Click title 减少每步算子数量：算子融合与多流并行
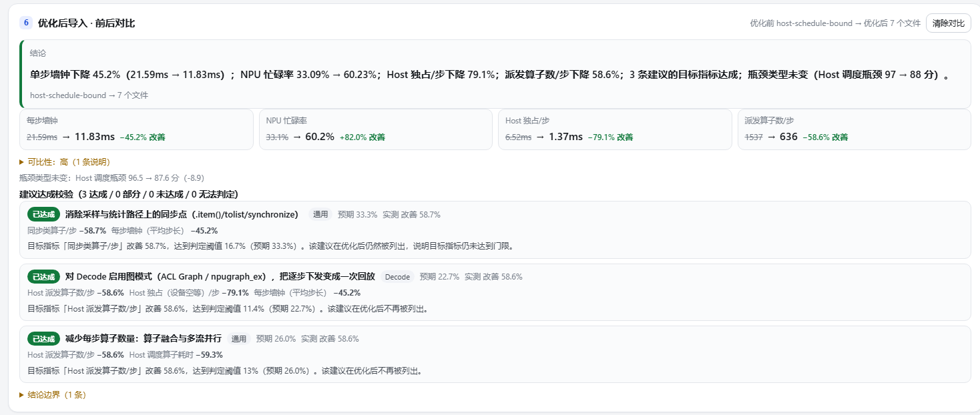Screen dimensions: 980x415 point(144,338)
